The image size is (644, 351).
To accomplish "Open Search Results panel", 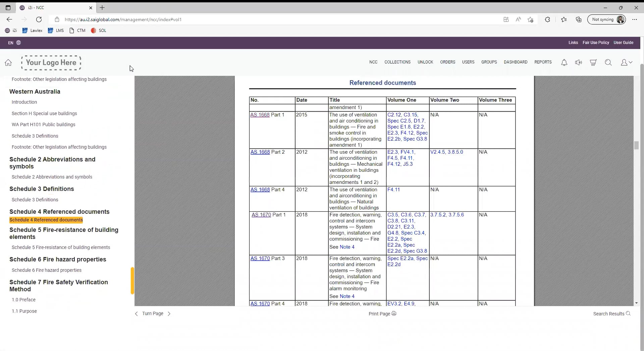I will click(x=612, y=314).
